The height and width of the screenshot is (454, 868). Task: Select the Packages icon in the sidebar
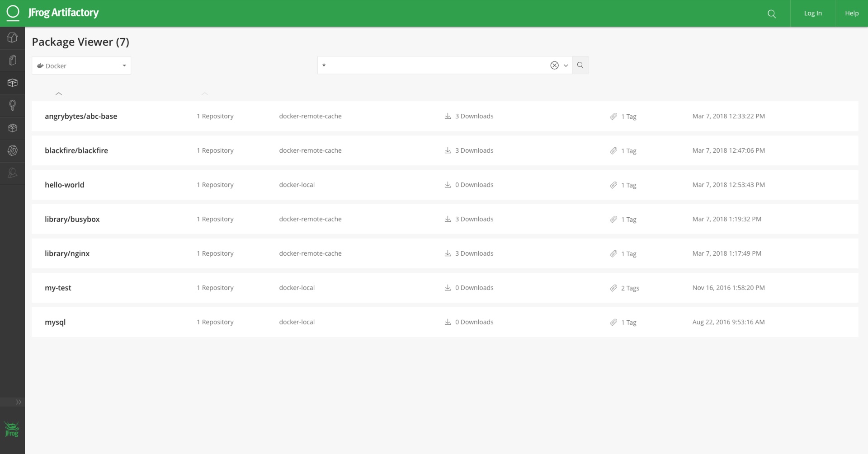12,82
